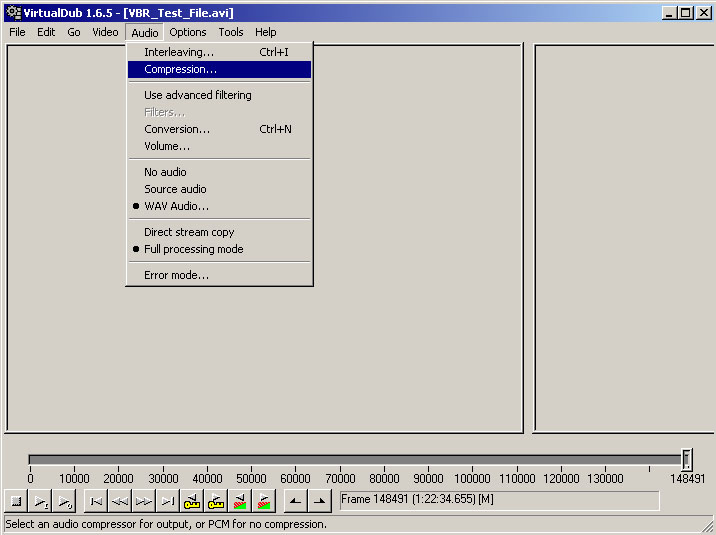
Task: Open the Go menu
Action: 74,32
